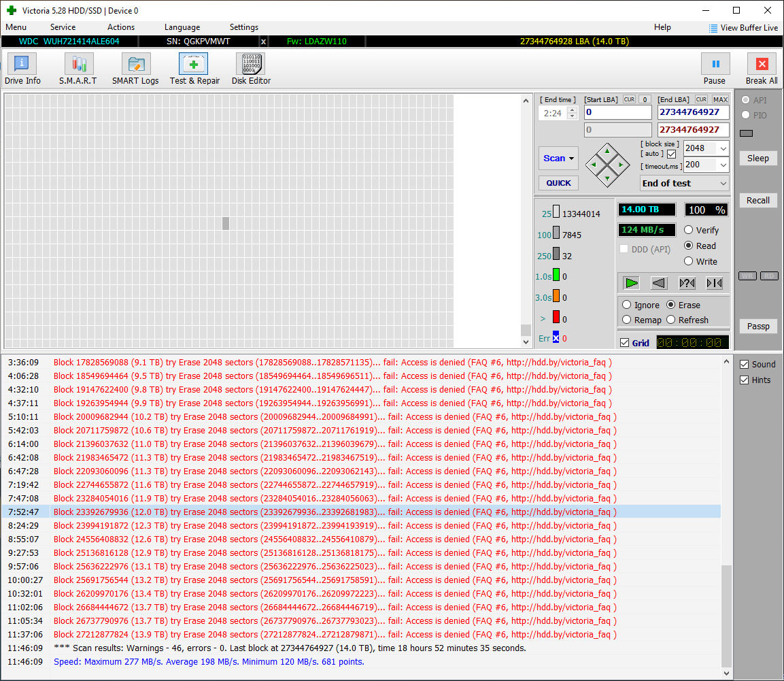Click the 0 button for Start LBA
Viewport: 784px width, 681px height.
pos(645,99)
